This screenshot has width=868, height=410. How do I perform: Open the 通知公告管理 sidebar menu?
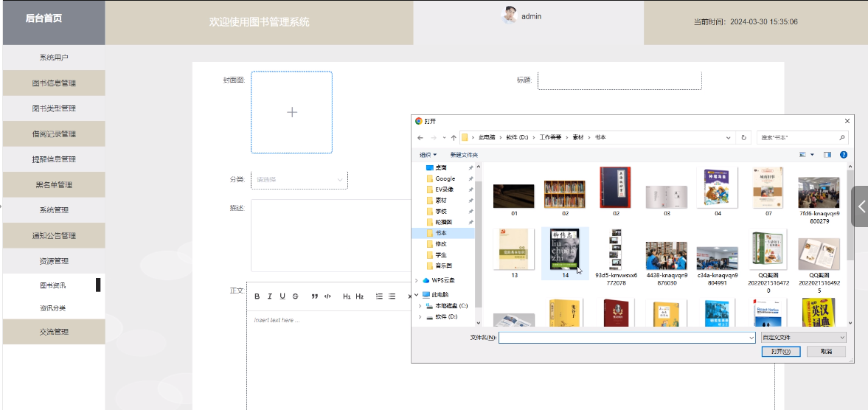[54, 236]
